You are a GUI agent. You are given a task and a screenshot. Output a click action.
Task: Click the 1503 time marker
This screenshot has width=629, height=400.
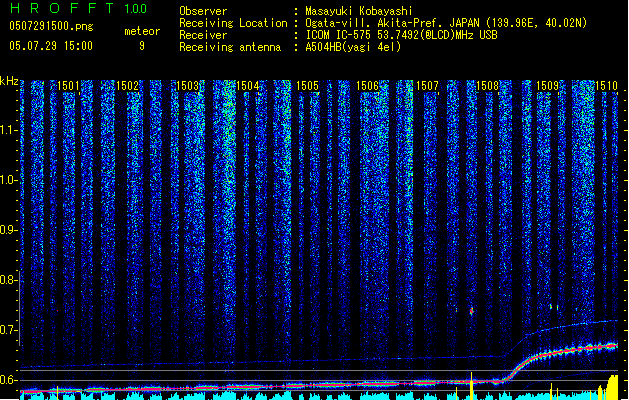[x=188, y=86]
